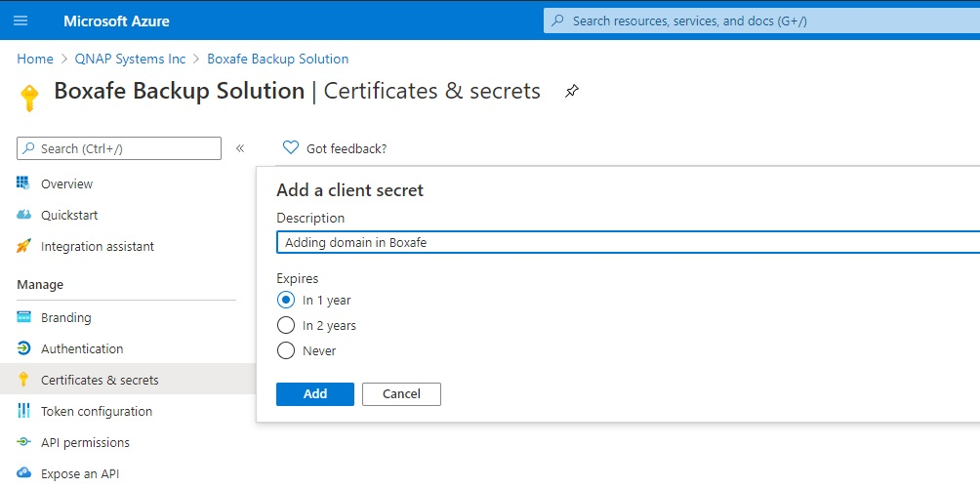980x488 pixels.
Task: Pin the Boxafe Backup Solution blade
Action: [572, 92]
